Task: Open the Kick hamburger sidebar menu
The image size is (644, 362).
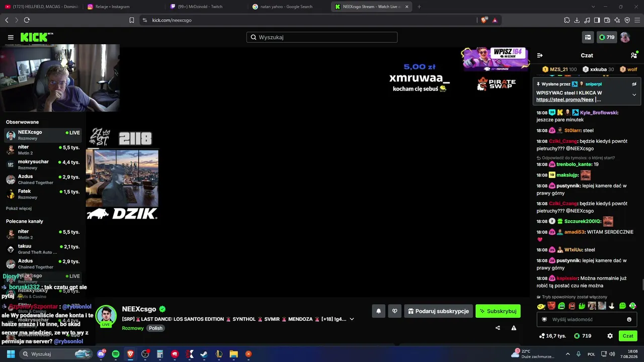Action: [11, 37]
